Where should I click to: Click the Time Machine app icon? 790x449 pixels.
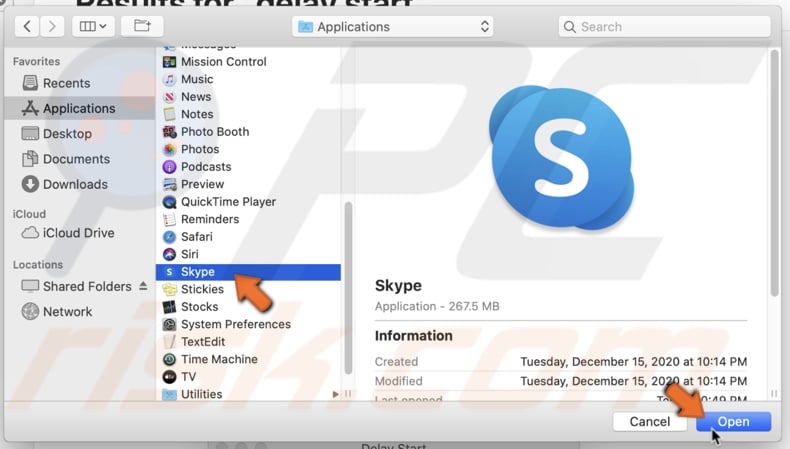point(169,359)
